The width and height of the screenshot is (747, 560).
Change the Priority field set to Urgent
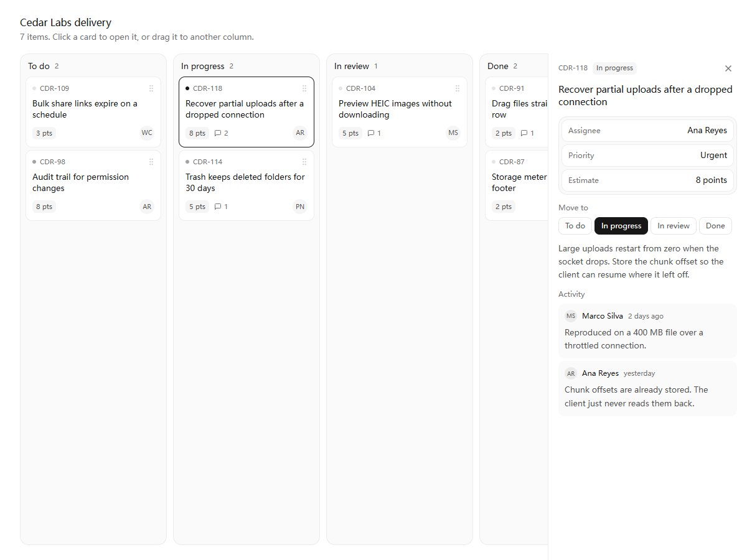pyautogui.click(x=647, y=156)
